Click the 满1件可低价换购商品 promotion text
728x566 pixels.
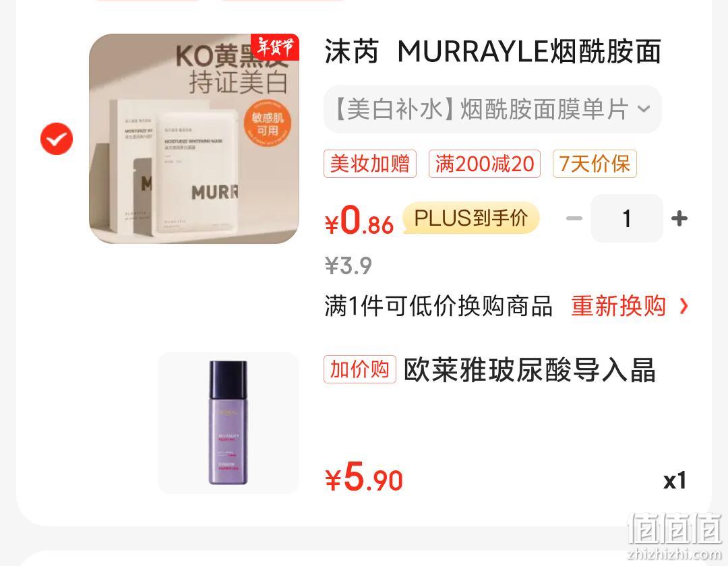438,306
